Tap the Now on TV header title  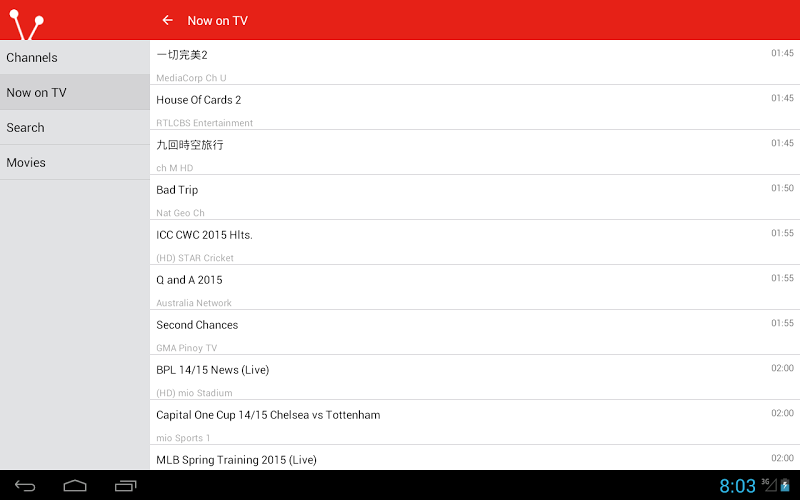click(217, 20)
